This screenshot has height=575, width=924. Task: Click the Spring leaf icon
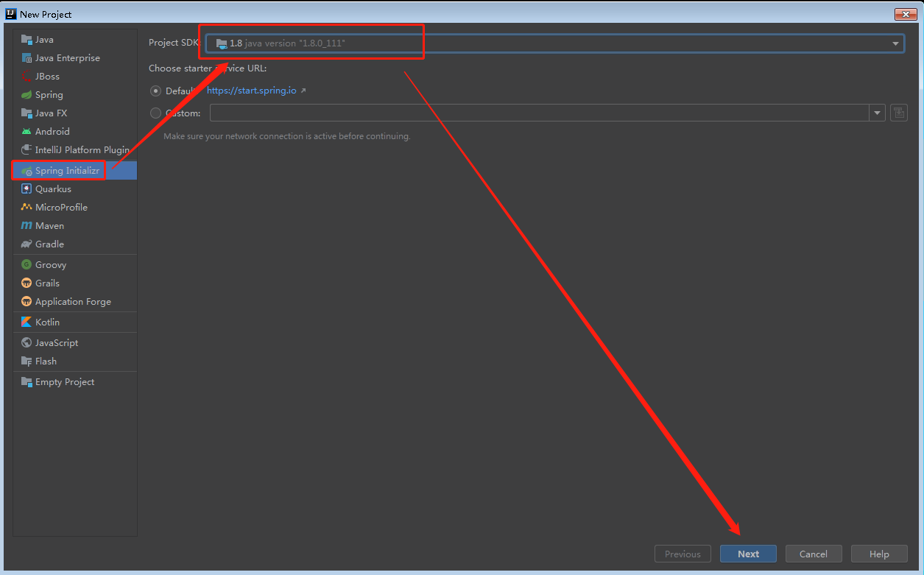(x=27, y=95)
